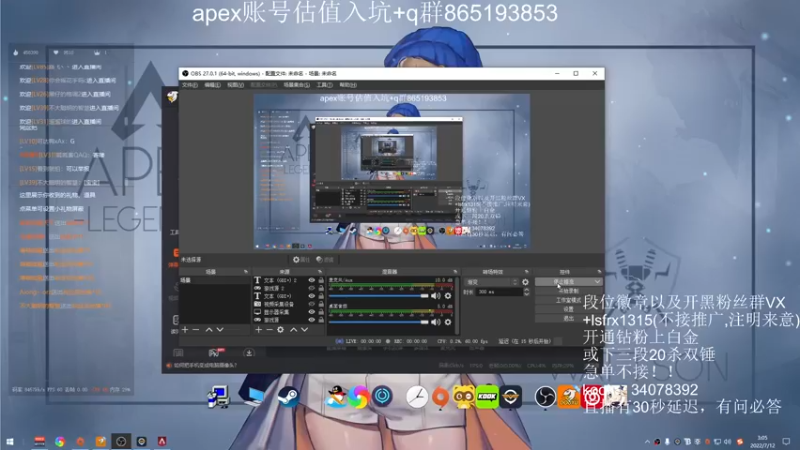Viewport: 800px width, 450px height.
Task: Open QQ penguin icon in the dock
Action: (x=336, y=396)
